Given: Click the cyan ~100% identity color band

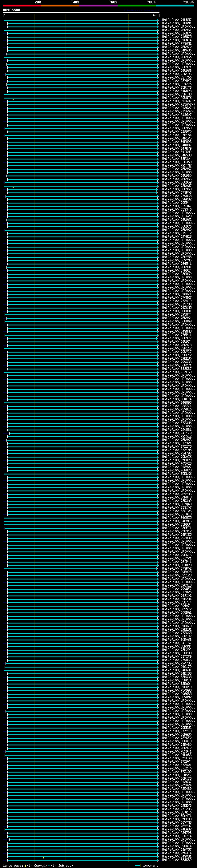Looking at the screenshot, I should point(175,6).
